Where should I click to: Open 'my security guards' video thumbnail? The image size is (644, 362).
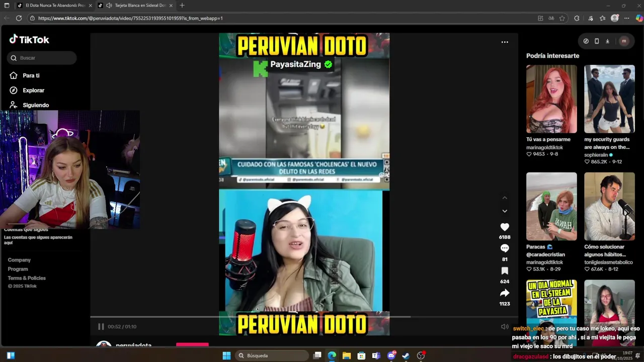(609, 99)
